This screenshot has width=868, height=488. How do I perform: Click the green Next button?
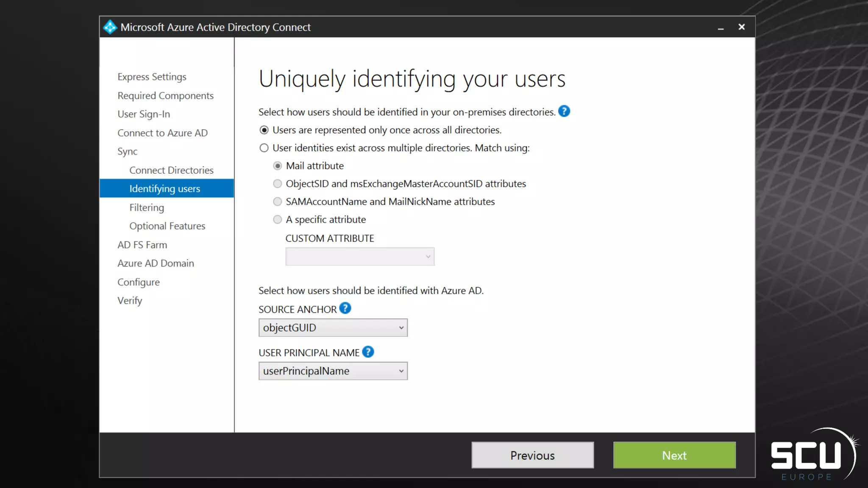click(674, 455)
